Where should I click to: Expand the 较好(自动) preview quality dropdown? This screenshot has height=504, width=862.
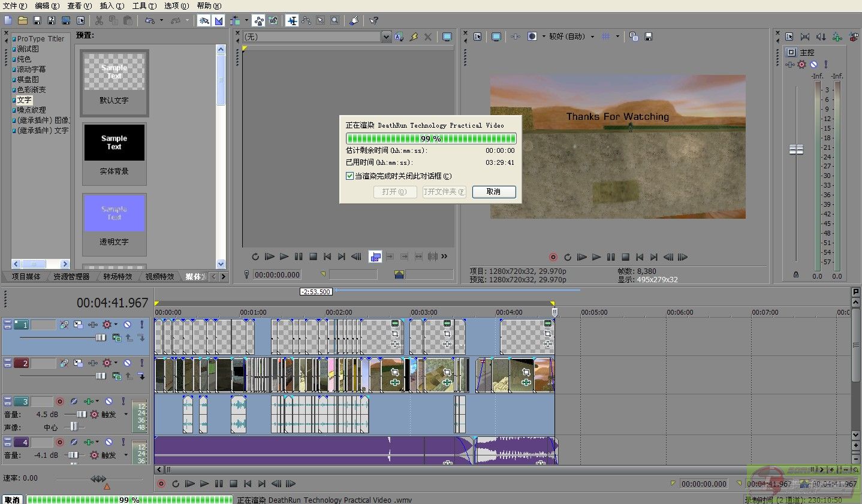[592, 37]
